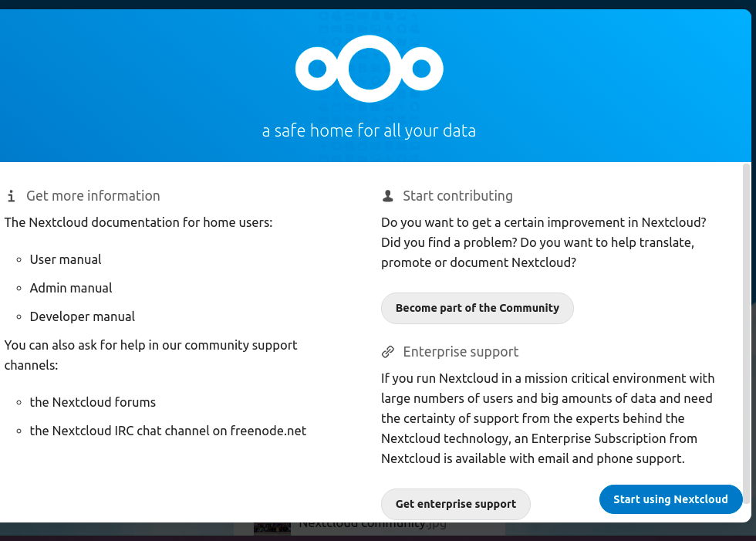
Task: Open the Developer manual link
Action: [x=83, y=316]
